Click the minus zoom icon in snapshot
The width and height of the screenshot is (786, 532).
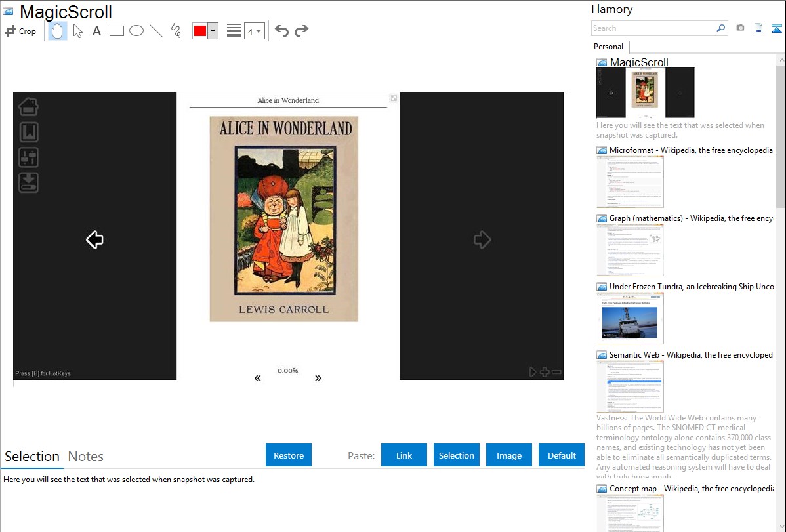tap(556, 372)
